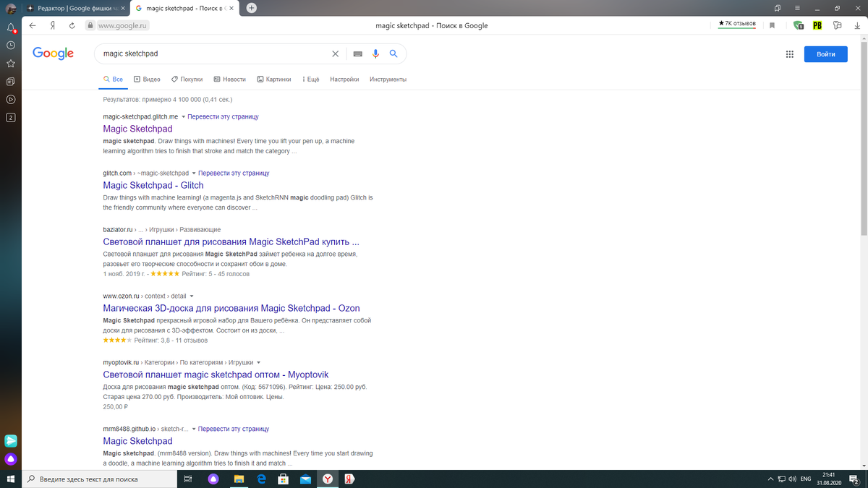Open Магическая 3D-доска Ozon result
This screenshot has height=488, width=868.
click(231, 308)
